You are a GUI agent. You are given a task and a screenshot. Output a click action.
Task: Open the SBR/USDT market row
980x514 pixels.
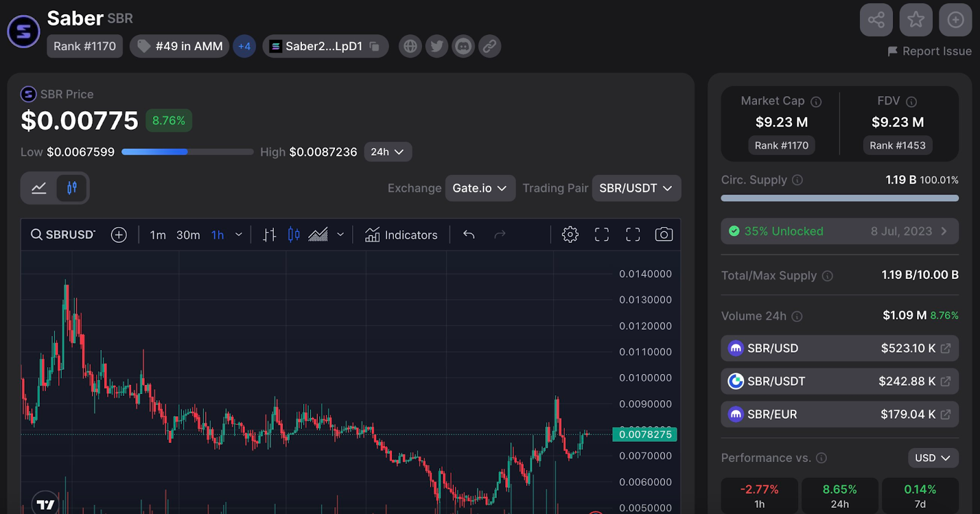click(x=840, y=381)
